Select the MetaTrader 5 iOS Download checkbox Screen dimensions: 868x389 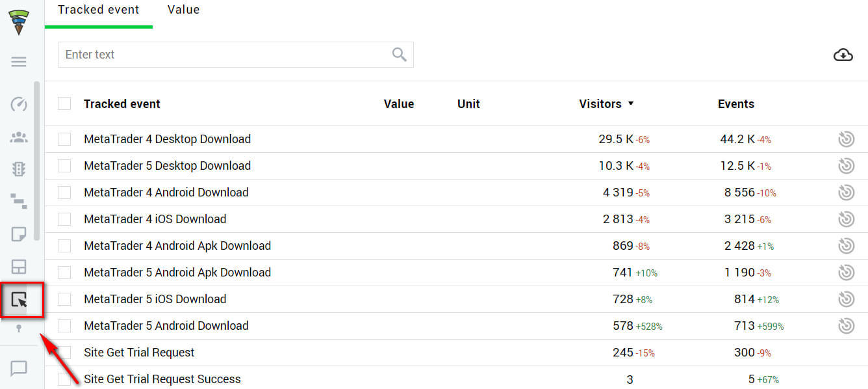64,299
